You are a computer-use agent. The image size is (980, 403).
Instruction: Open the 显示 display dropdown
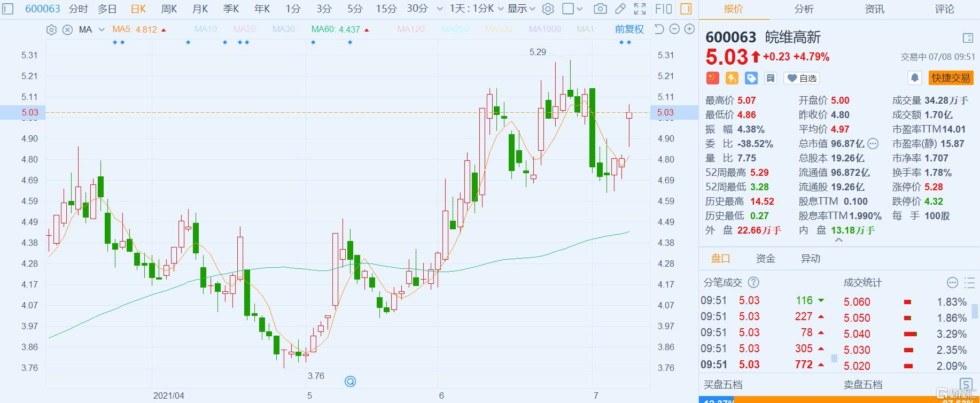521,9
